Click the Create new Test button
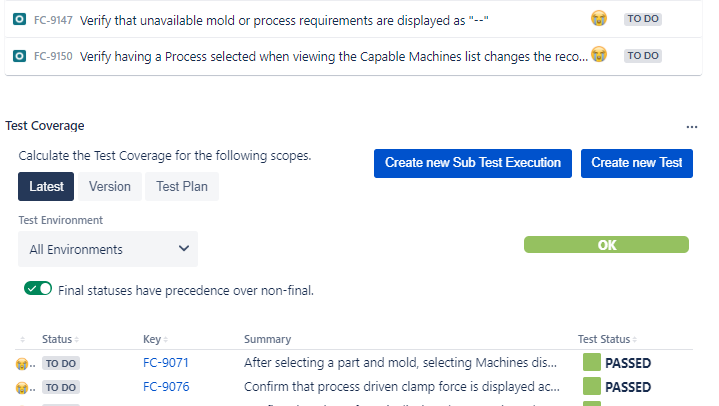Screen dimensions: 719x406 (636, 163)
